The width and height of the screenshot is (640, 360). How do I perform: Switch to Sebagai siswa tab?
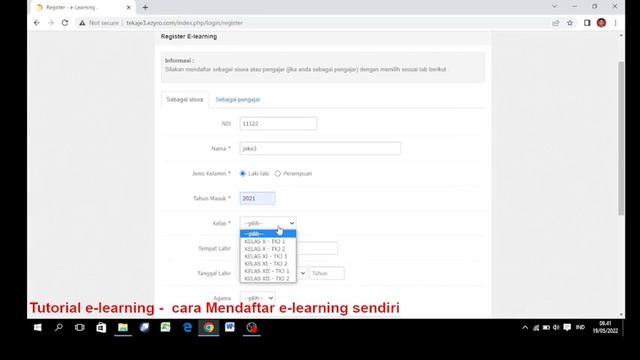click(184, 100)
